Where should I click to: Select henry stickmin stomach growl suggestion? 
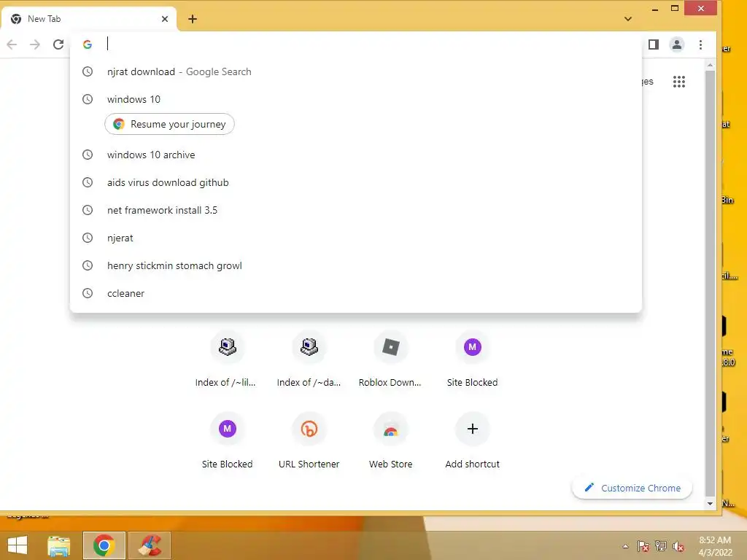pyautogui.click(x=355, y=265)
